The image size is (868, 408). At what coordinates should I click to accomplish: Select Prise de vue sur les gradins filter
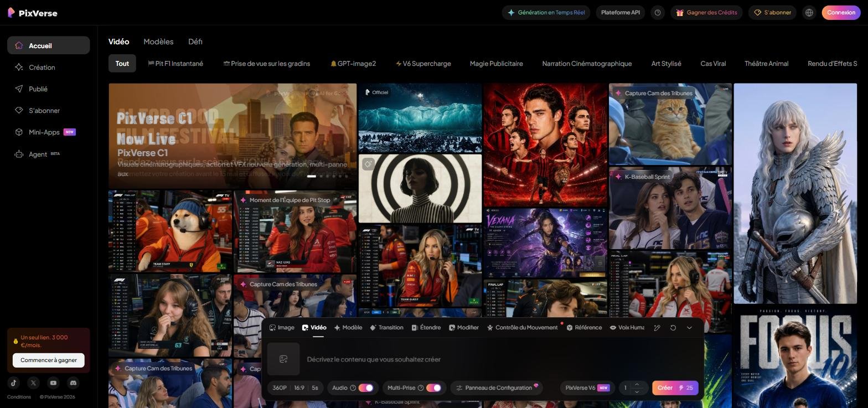[266, 64]
